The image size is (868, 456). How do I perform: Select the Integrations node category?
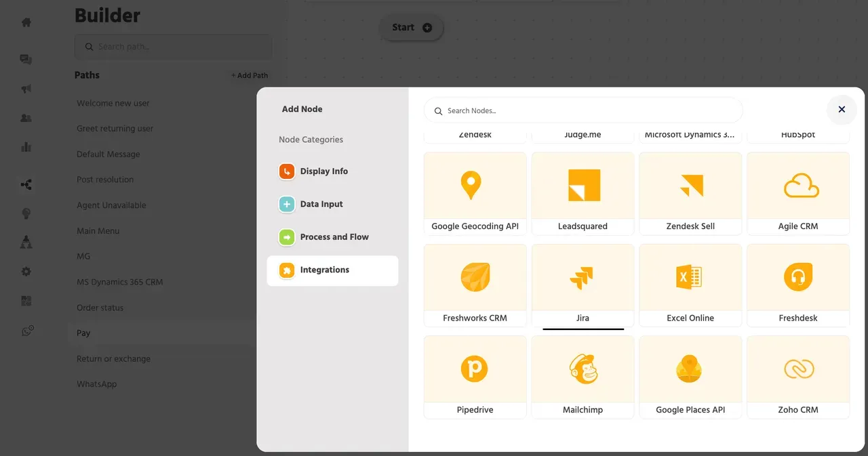[x=332, y=270]
